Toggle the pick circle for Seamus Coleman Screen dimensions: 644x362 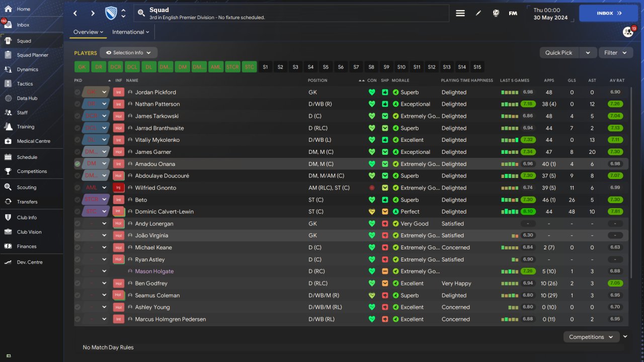[x=77, y=296]
